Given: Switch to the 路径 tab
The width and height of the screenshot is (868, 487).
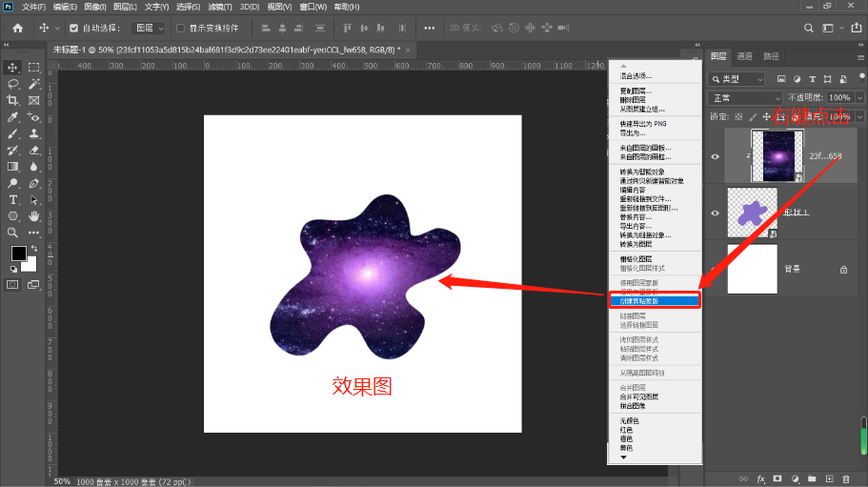Looking at the screenshot, I should click(771, 56).
